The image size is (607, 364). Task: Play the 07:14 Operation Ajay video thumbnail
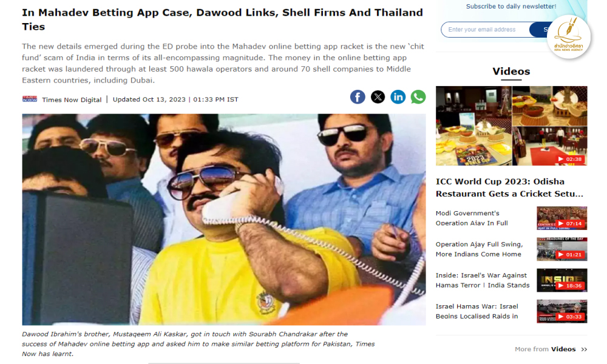click(x=561, y=218)
